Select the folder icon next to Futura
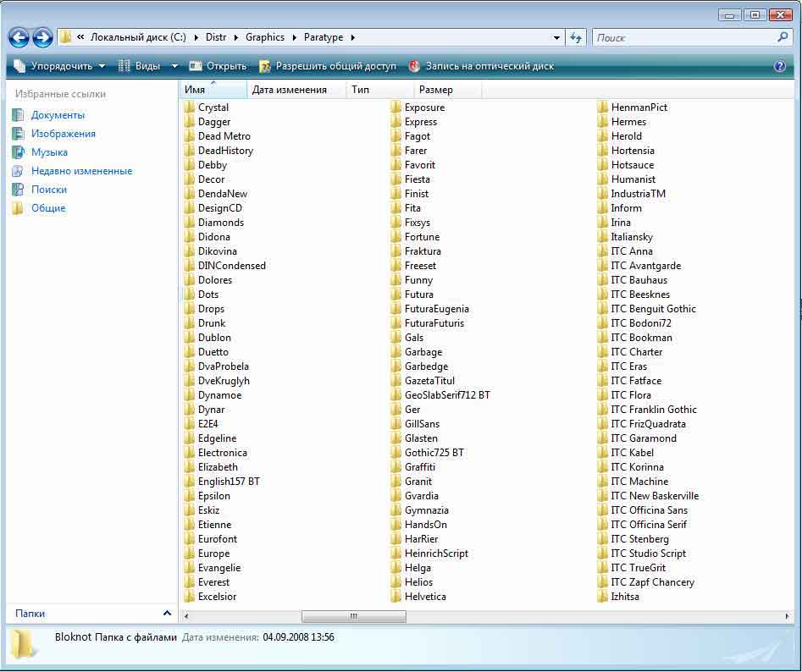 [x=395, y=295]
